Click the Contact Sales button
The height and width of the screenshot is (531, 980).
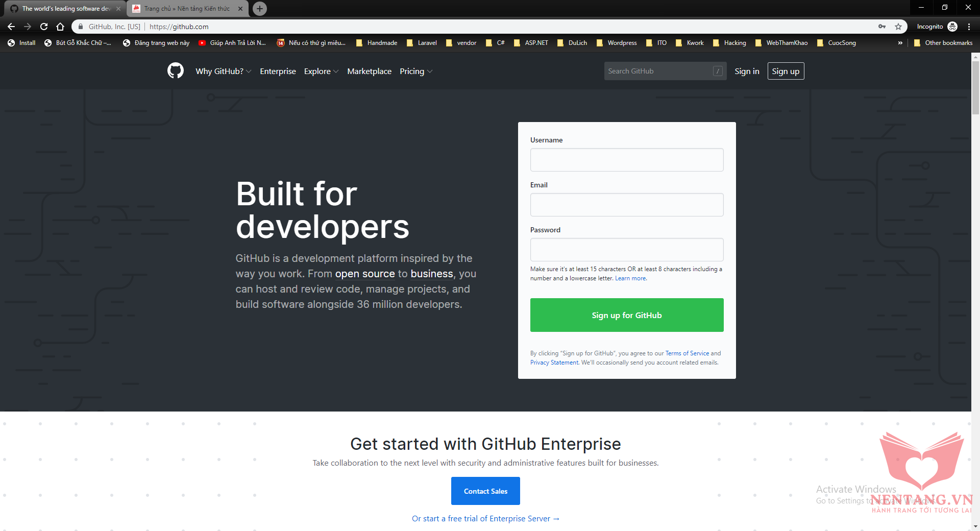point(485,491)
